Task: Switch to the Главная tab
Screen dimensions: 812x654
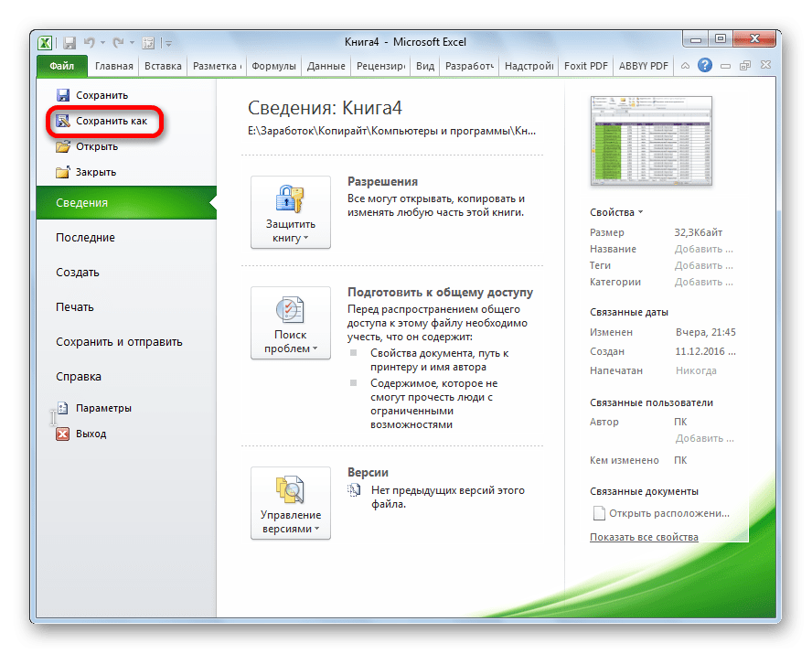Action: click(x=114, y=66)
